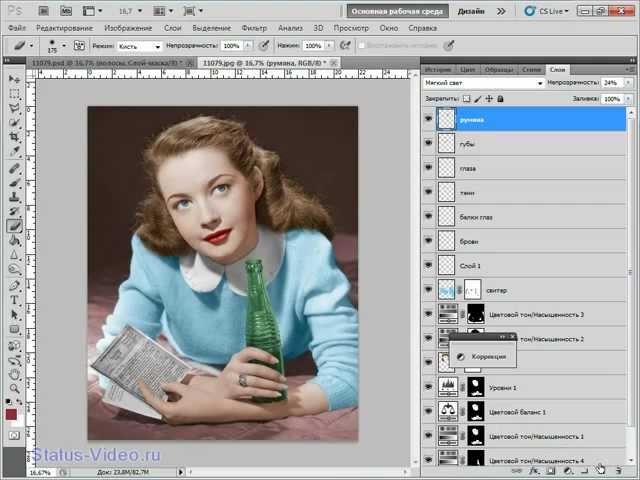Select the Type tool
The width and height of the screenshot is (640, 480).
(14, 300)
